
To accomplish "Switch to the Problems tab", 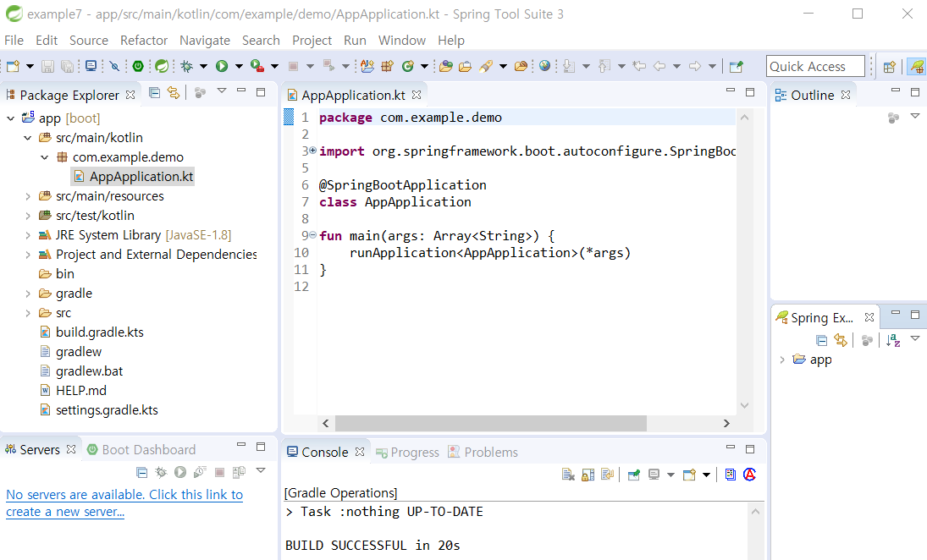I will click(483, 452).
